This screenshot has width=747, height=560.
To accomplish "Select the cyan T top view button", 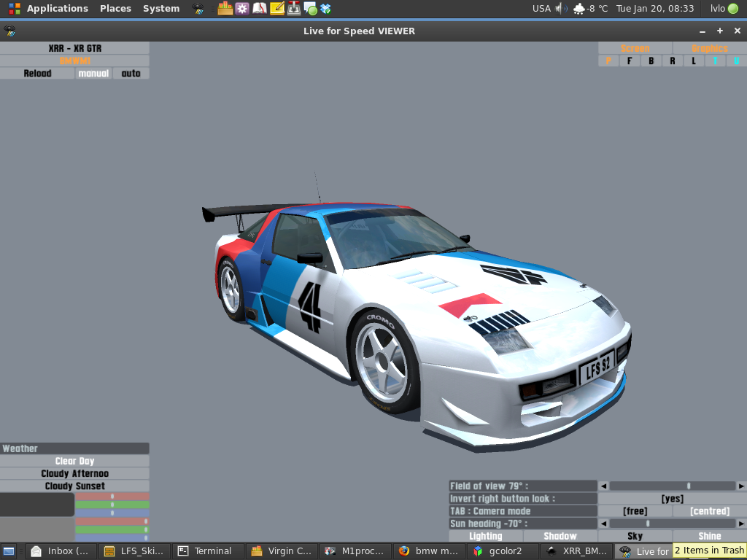I will click(x=715, y=61).
